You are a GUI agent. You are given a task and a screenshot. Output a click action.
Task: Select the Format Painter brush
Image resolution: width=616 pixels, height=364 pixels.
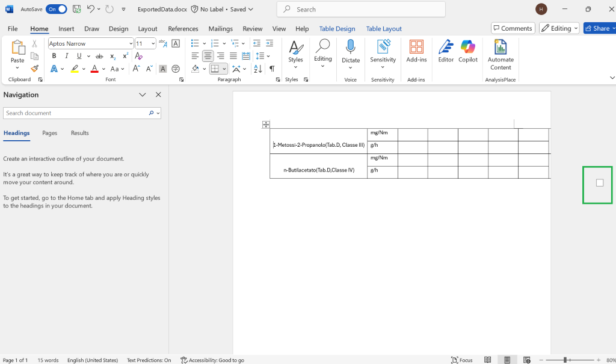[34, 69]
